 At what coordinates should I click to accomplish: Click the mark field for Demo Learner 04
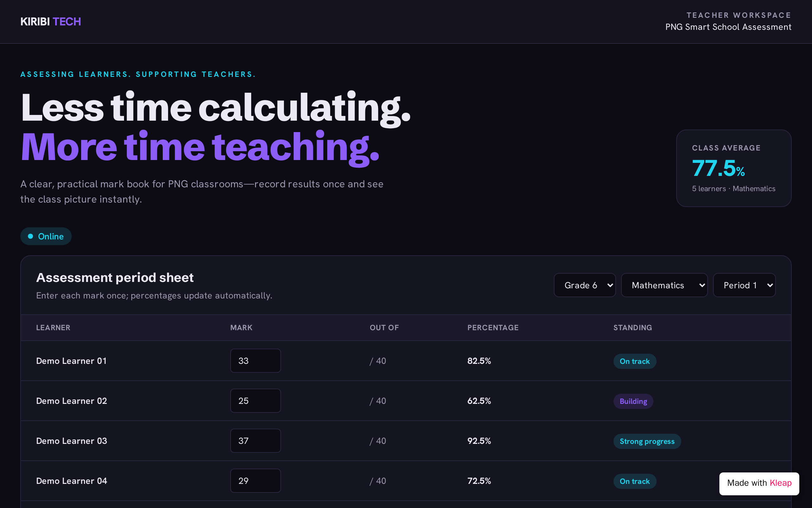pos(255,481)
